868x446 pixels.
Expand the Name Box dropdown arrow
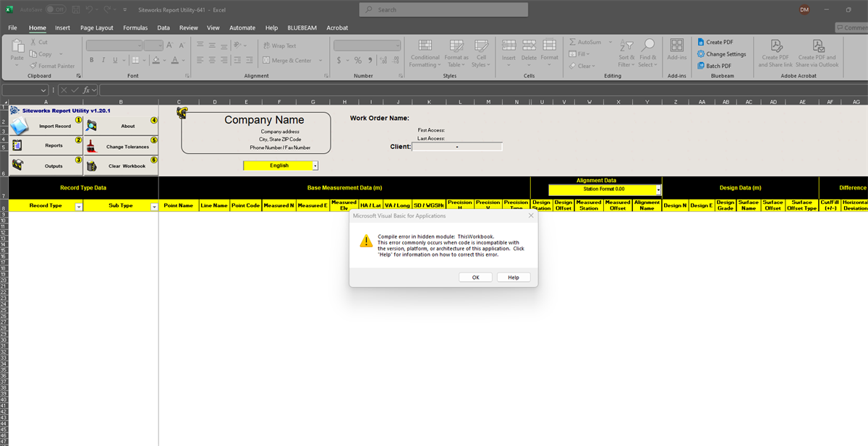point(44,90)
